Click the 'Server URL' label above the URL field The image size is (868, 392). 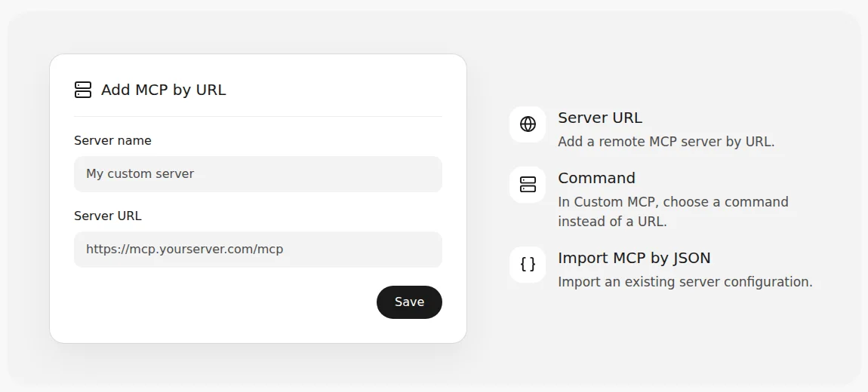[108, 216]
